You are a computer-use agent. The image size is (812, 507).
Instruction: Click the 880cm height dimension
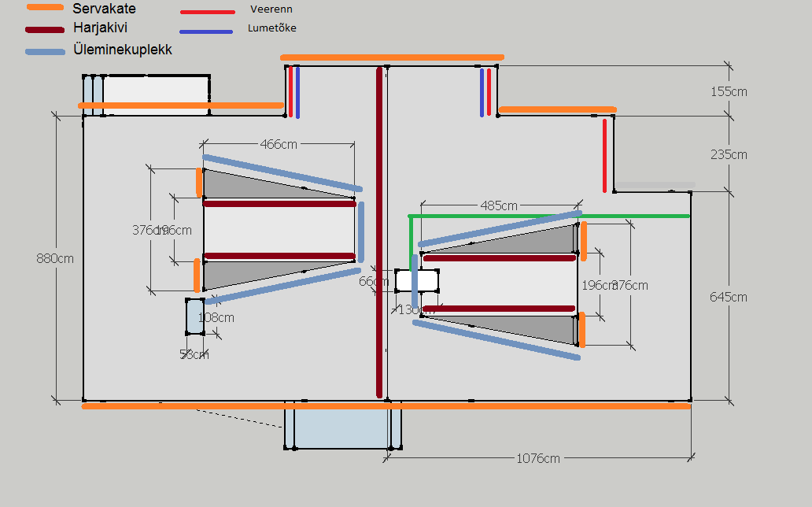[x=55, y=258]
